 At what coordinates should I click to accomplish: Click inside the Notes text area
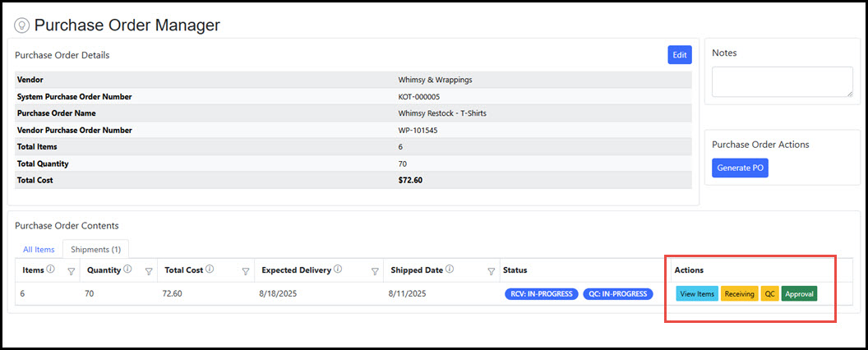pos(782,82)
